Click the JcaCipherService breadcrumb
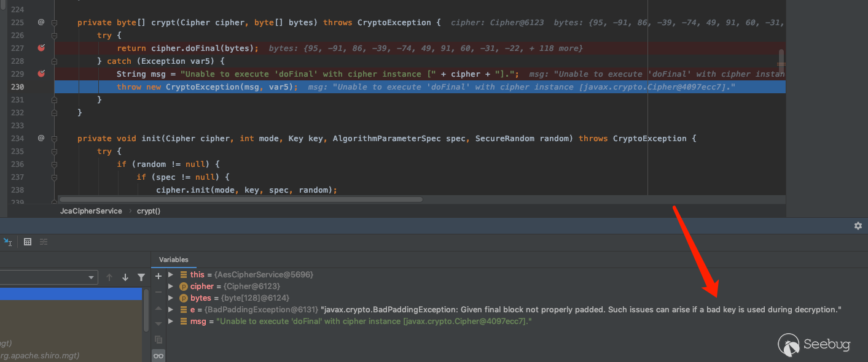 91,211
